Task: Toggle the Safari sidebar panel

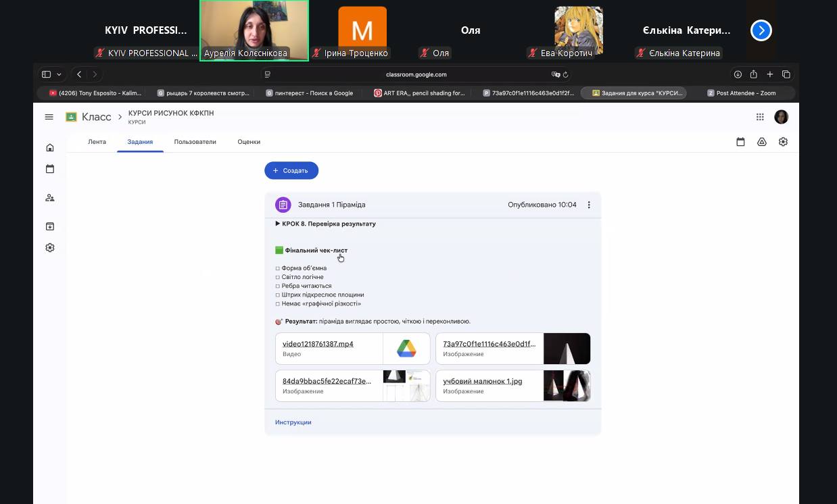Action: point(47,74)
